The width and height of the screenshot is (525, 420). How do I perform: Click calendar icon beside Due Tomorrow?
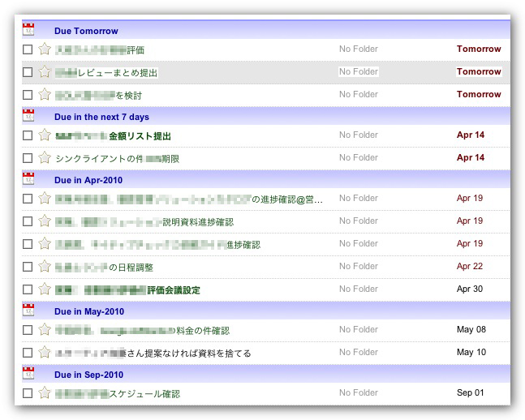(x=28, y=31)
